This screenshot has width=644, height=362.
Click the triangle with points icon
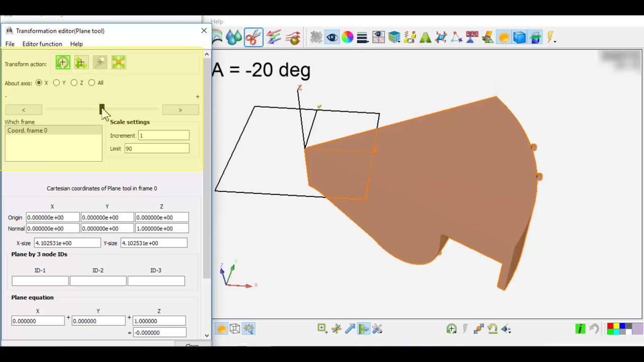(456, 38)
